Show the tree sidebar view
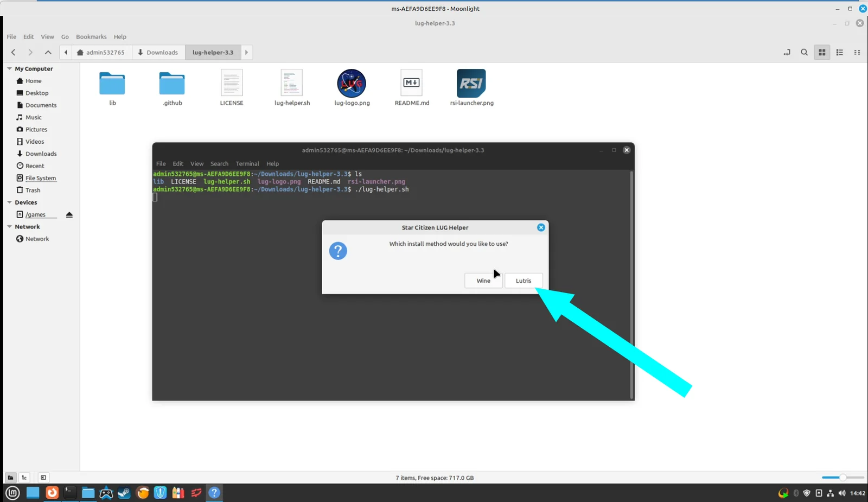 (x=24, y=478)
